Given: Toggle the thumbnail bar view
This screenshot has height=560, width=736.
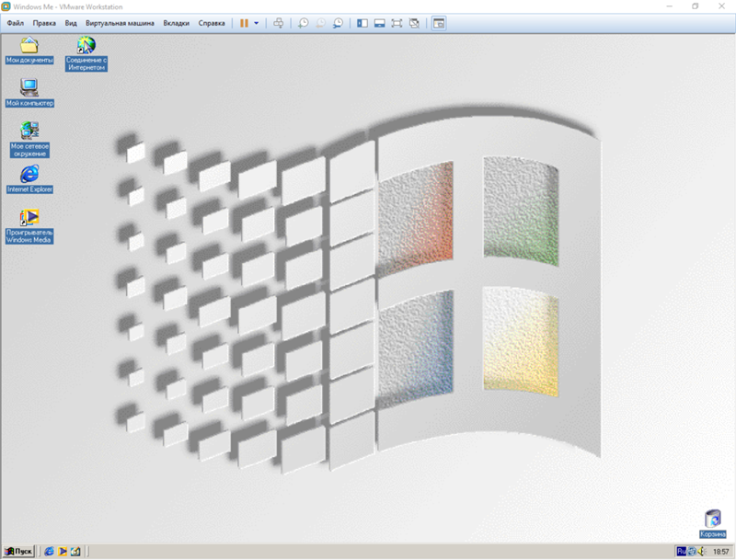Looking at the screenshot, I should point(380,23).
